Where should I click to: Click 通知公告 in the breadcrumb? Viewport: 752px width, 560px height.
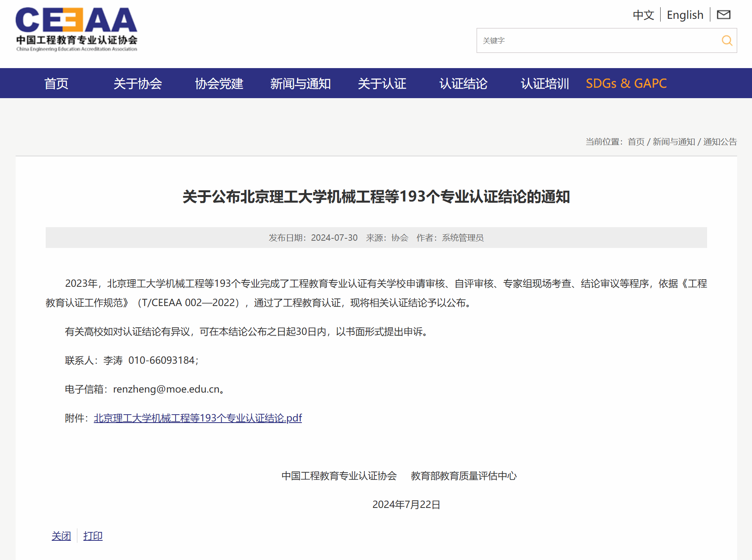(720, 142)
